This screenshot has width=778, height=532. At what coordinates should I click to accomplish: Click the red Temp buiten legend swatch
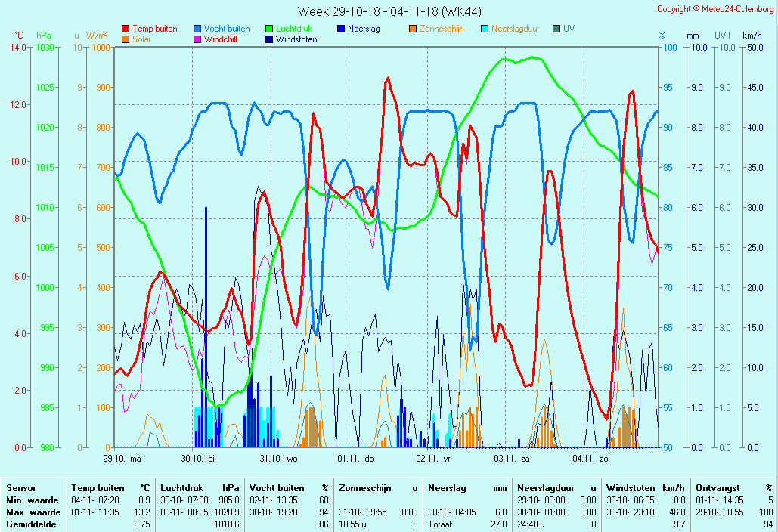coord(126,29)
